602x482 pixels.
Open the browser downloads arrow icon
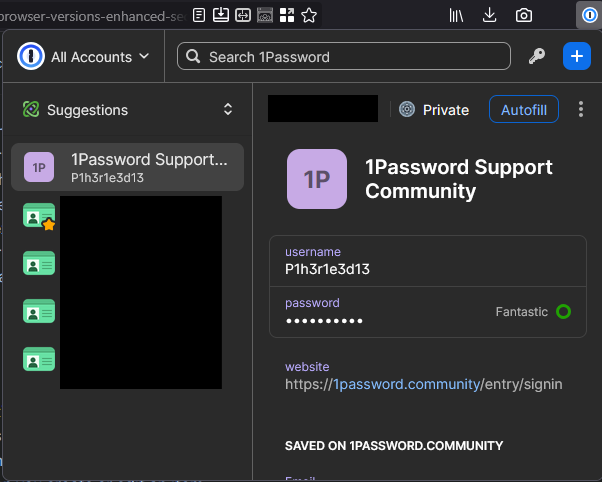[490, 15]
